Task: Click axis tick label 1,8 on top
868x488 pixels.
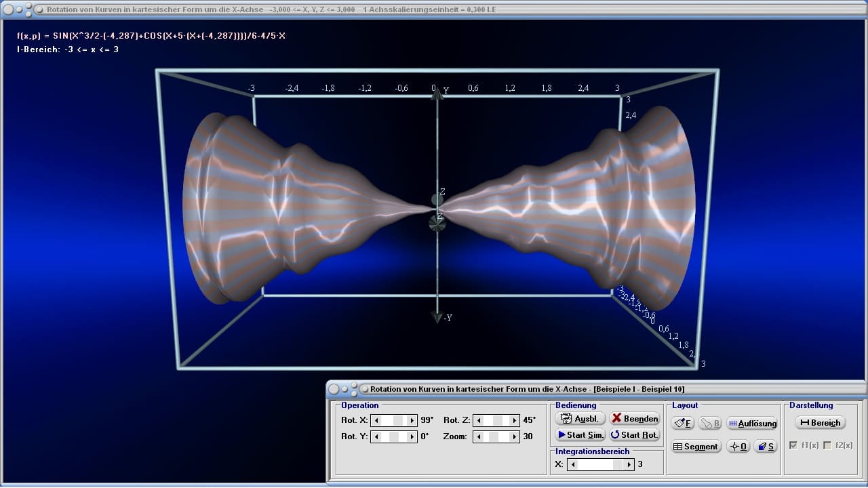Action: (547, 88)
